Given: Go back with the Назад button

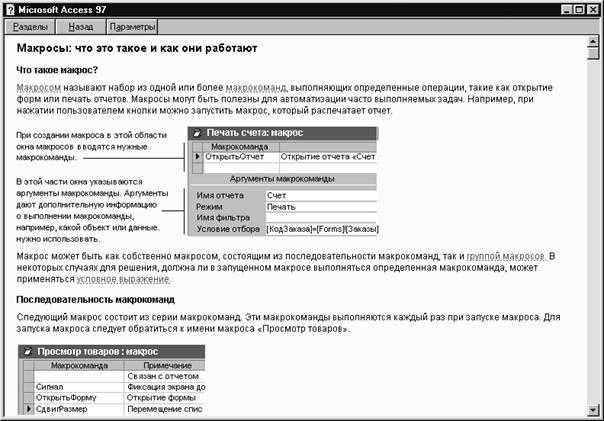Looking at the screenshot, I should pos(81,27).
